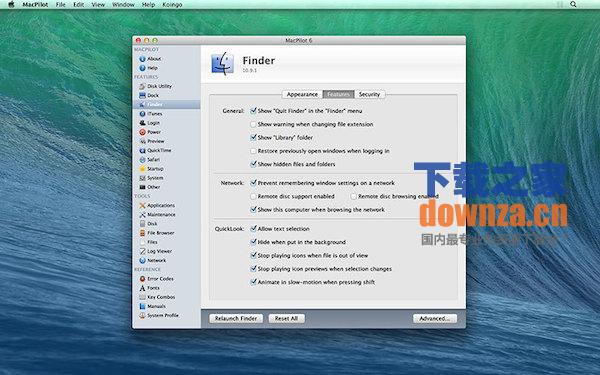
Task: Open the File menu
Action: click(60, 5)
